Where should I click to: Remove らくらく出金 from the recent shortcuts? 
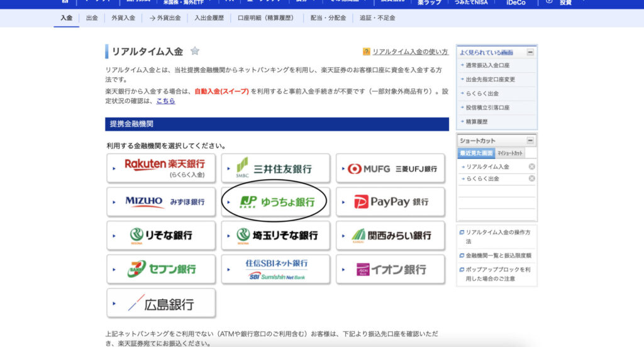[x=531, y=179]
